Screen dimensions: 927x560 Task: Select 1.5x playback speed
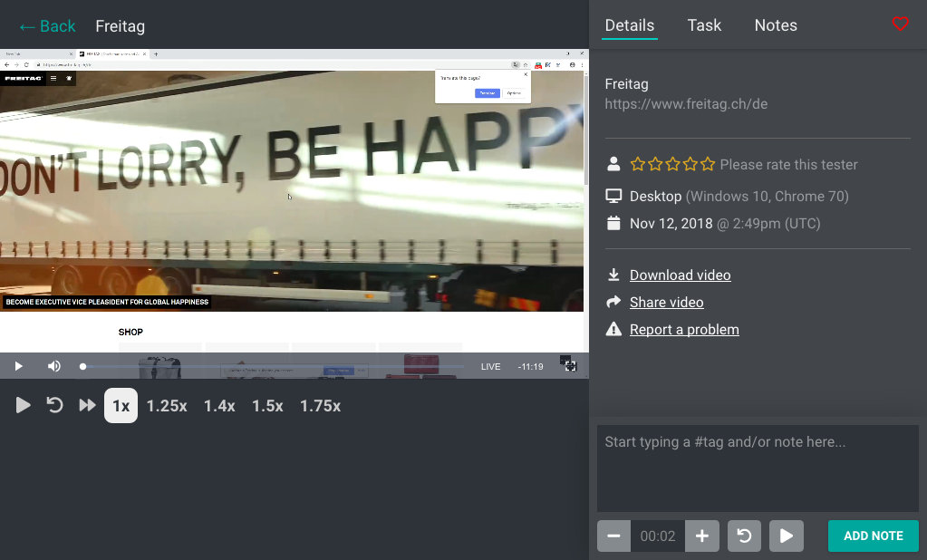(267, 406)
